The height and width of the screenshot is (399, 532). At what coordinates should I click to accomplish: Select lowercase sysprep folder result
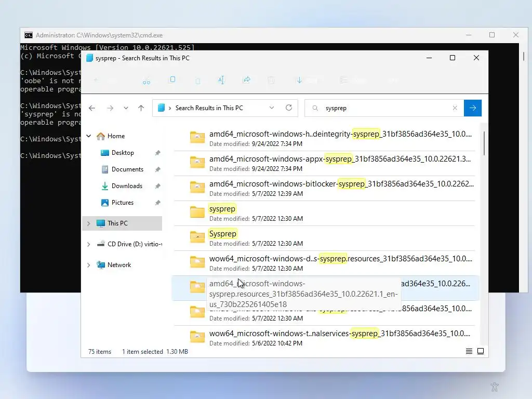pos(324,213)
